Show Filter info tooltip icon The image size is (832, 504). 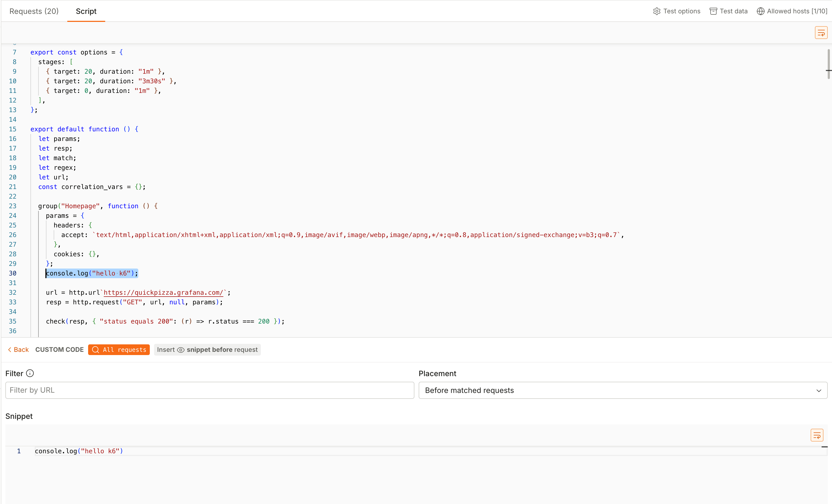click(x=30, y=373)
